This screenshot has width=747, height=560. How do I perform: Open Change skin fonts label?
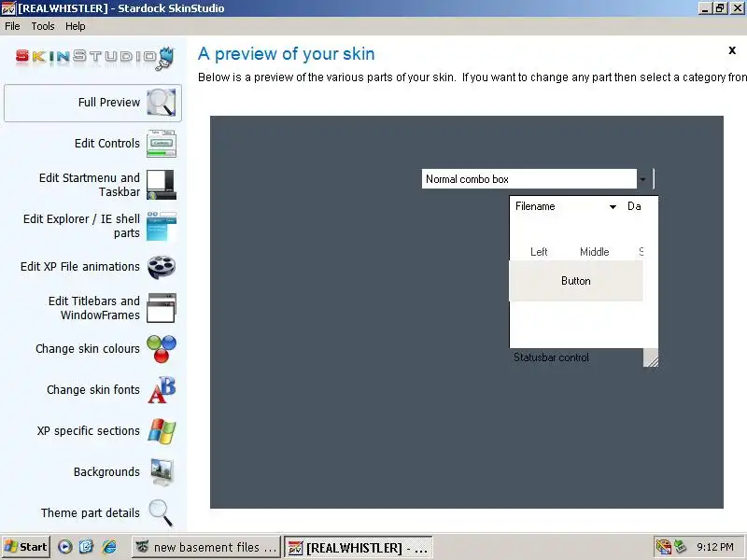pyautogui.click(x=93, y=389)
